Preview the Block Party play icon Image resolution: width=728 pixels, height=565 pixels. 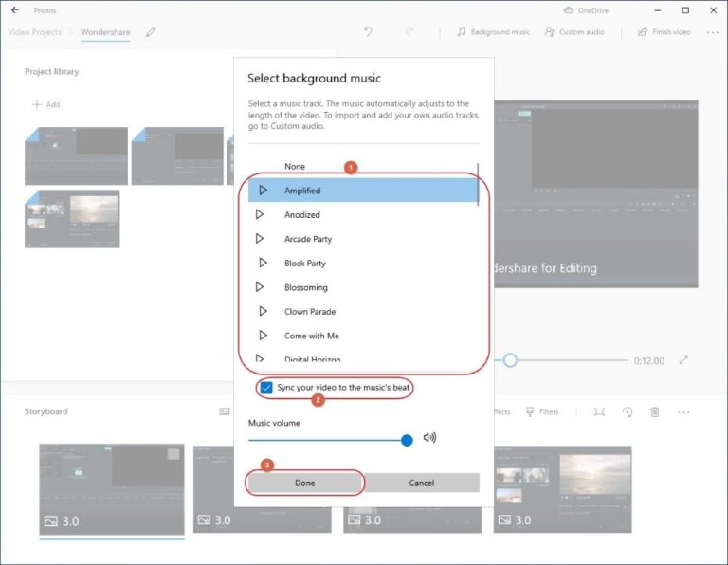tap(263, 263)
